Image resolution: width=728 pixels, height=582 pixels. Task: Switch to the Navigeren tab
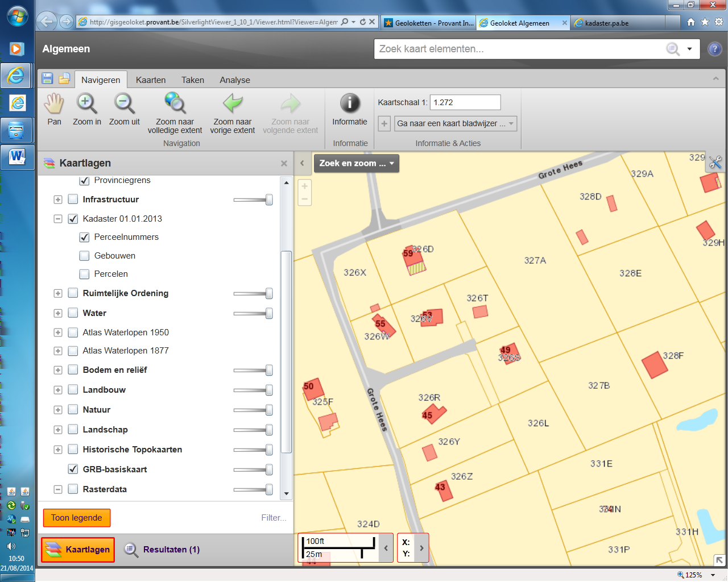(101, 80)
